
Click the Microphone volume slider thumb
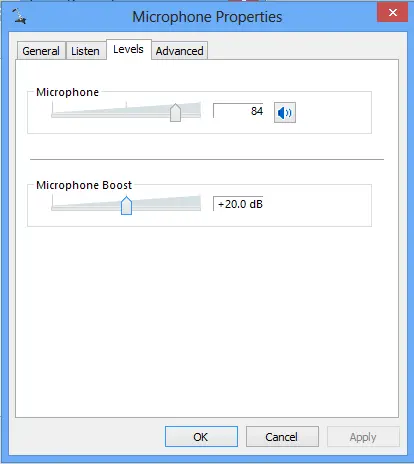click(175, 113)
